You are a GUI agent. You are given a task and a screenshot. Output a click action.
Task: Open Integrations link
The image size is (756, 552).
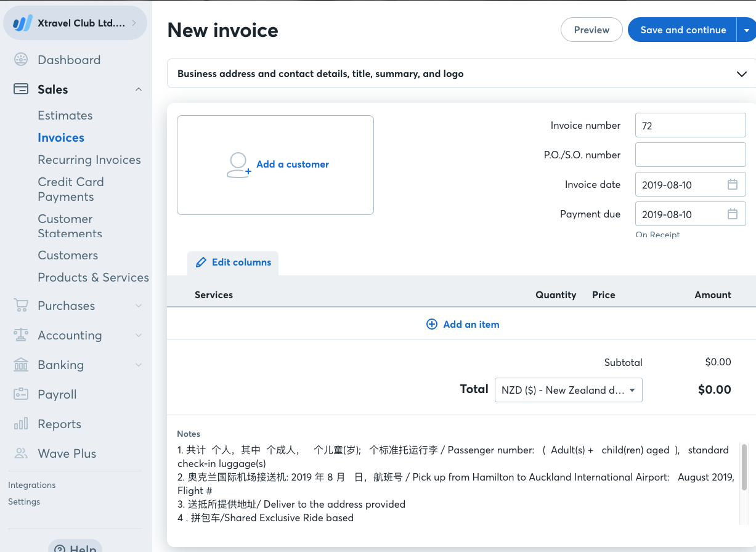pyautogui.click(x=32, y=485)
